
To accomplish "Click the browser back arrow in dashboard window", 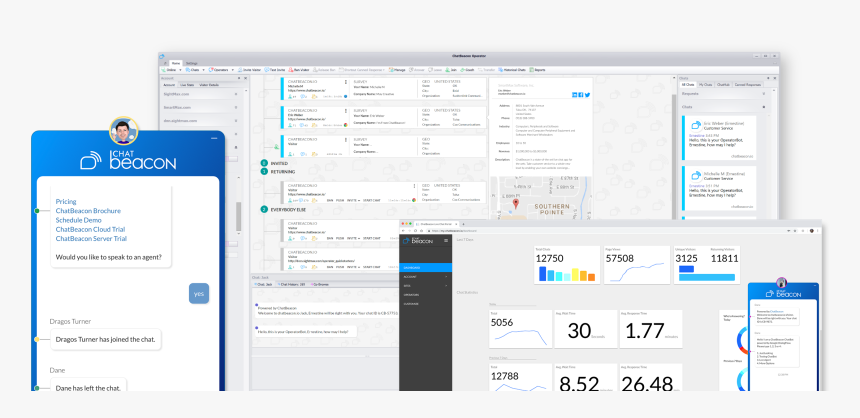I will tap(403, 231).
